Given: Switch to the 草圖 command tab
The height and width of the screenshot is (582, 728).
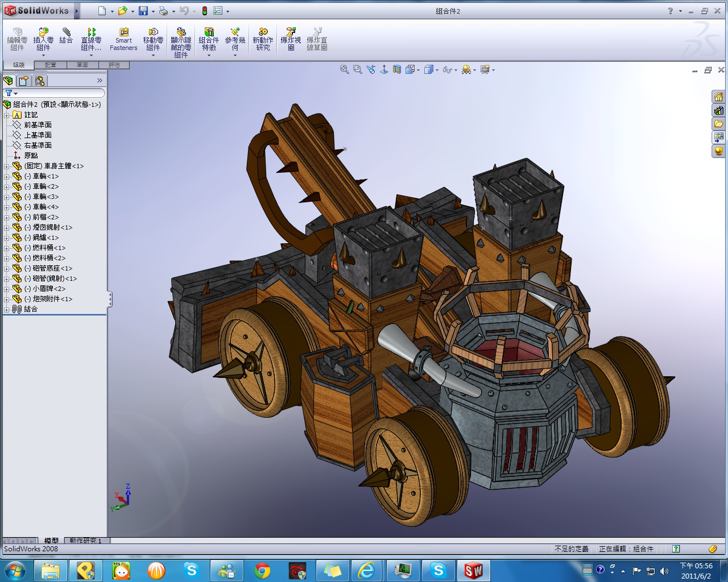Looking at the screenshot, I should point(82,65).
